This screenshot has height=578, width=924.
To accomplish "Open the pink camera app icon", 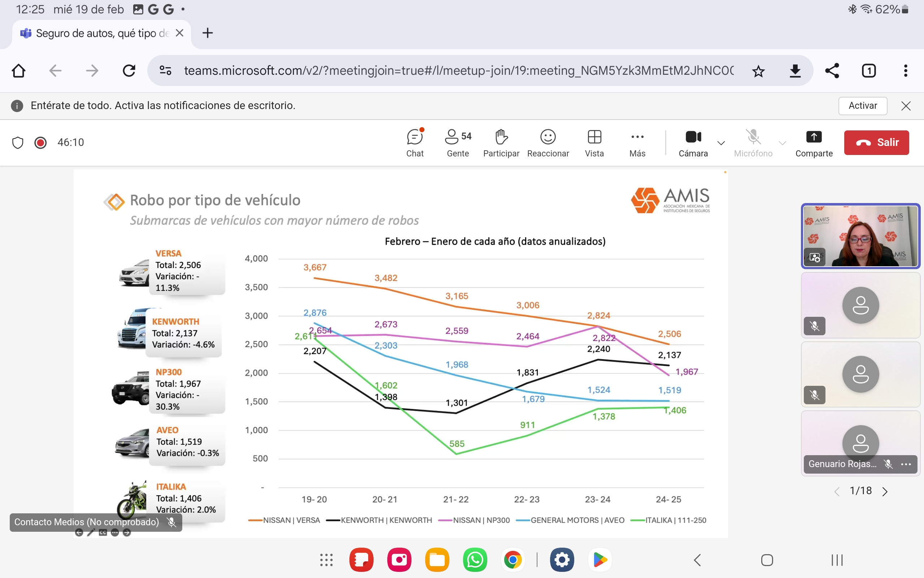I will 400,560.
